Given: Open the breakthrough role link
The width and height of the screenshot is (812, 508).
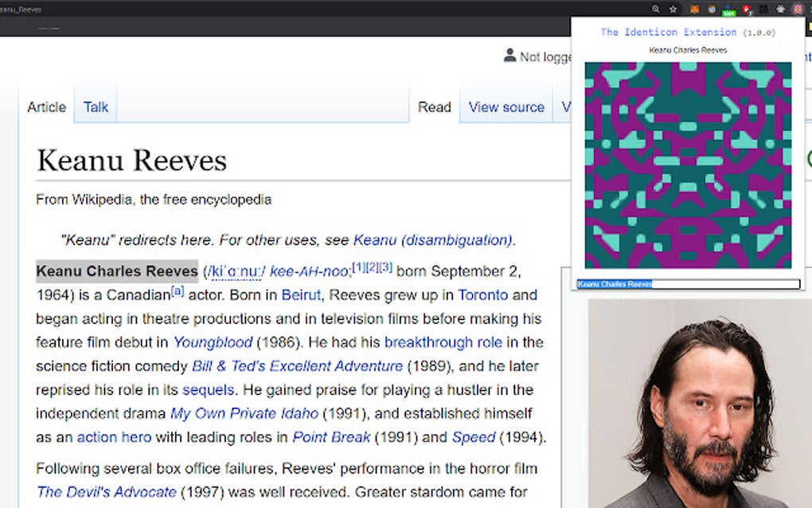Looking at the screenshot, I should 443,342.
